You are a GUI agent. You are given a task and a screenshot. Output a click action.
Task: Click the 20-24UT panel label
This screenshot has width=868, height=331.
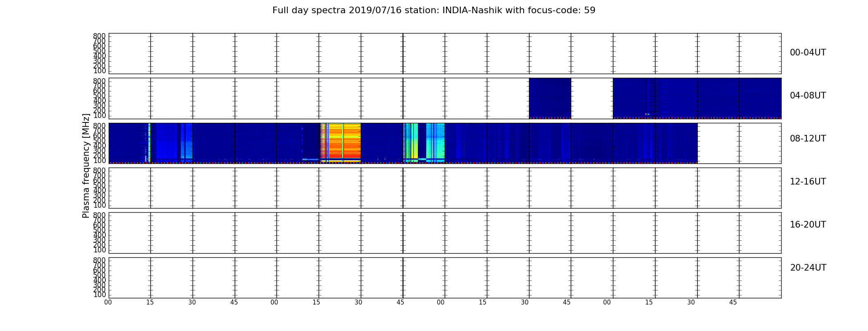pyautogui.click(x=808, y=268)
